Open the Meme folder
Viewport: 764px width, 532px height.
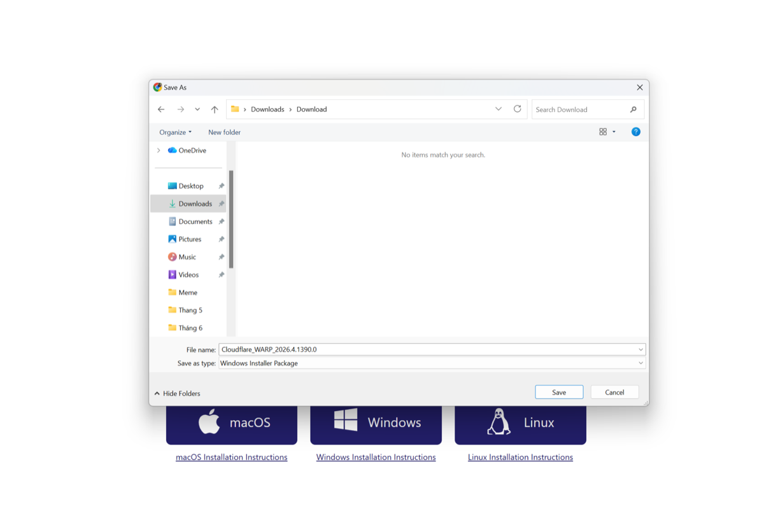tap(188, 293)
